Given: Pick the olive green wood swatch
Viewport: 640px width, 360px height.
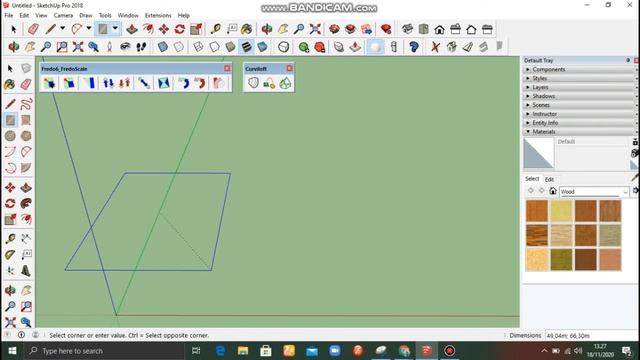Looking at the screenshot, I should pyautogui.click(x=561, y=260).
